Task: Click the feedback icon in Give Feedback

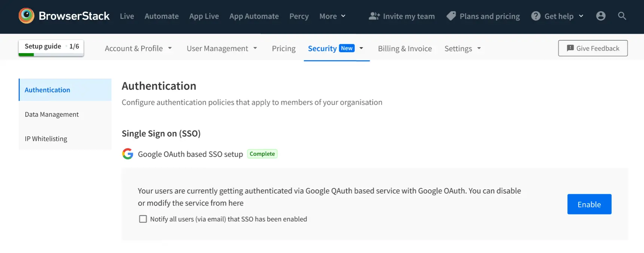Action: [570, 48]
